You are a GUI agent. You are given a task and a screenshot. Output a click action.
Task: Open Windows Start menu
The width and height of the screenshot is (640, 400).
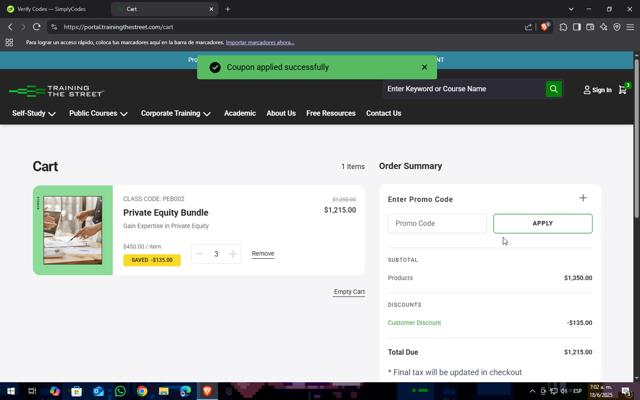click(x=11, y=391)
